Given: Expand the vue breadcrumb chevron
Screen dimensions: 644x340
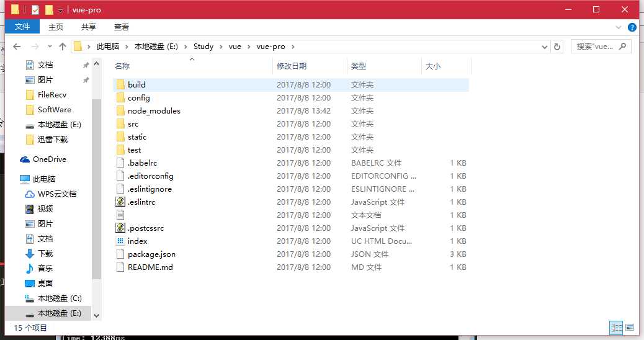Looking at the screenshot, I should coord(249,47).
